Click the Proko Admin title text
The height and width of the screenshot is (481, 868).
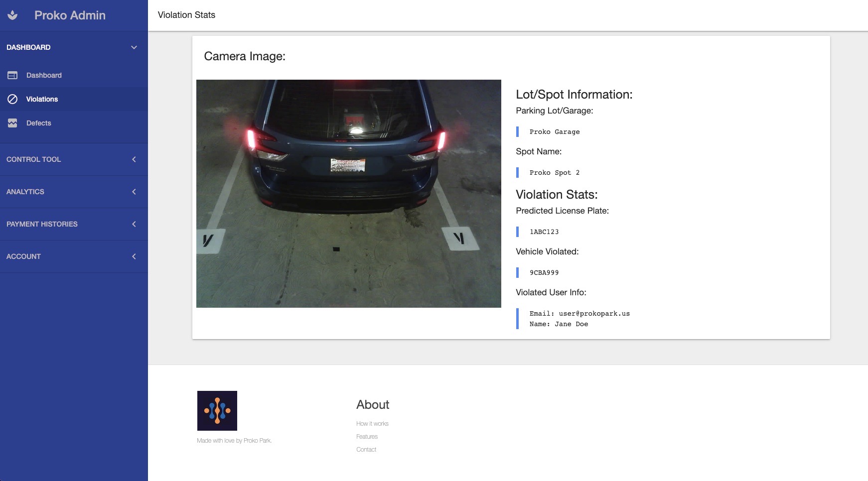pyautogui.click(x=70, y=15)
